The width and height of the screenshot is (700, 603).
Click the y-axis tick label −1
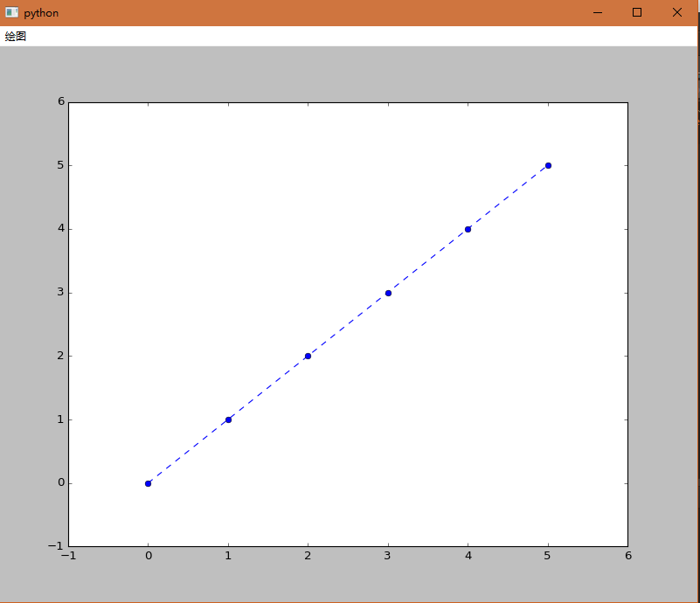pos(56,545)
